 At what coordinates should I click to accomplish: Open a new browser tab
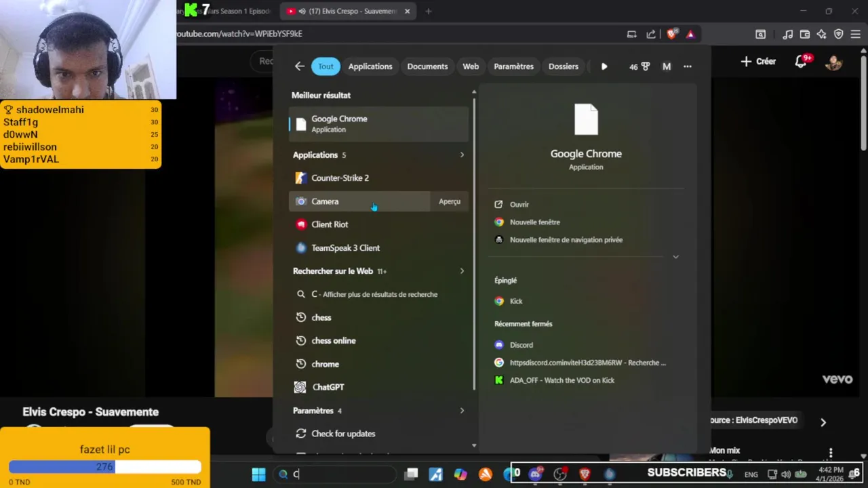428,11
